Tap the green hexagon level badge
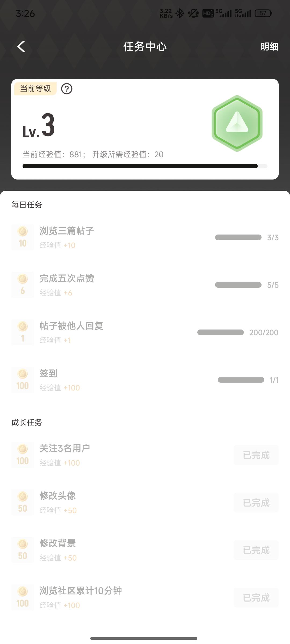The image size is (290, 644). point(237,123)
